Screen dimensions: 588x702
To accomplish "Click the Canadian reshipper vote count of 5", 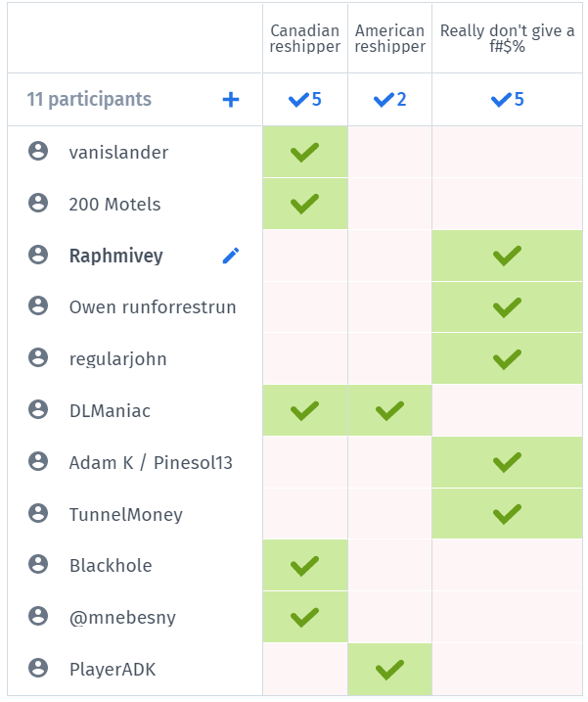I will (x=305, y=99).
